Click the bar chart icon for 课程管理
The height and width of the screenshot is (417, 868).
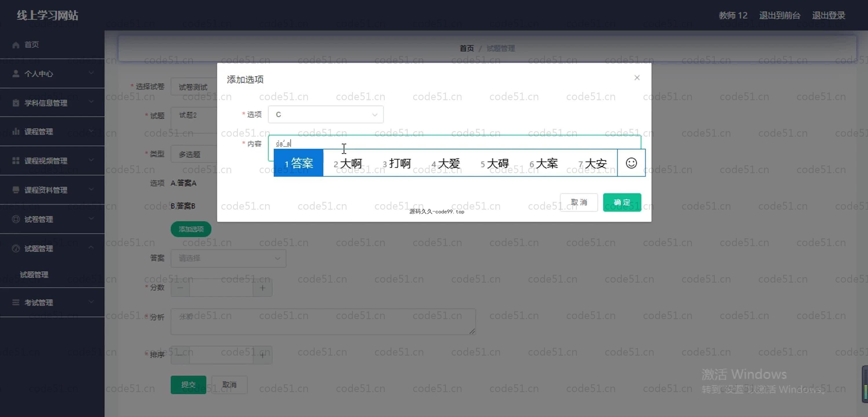[16, 131]
